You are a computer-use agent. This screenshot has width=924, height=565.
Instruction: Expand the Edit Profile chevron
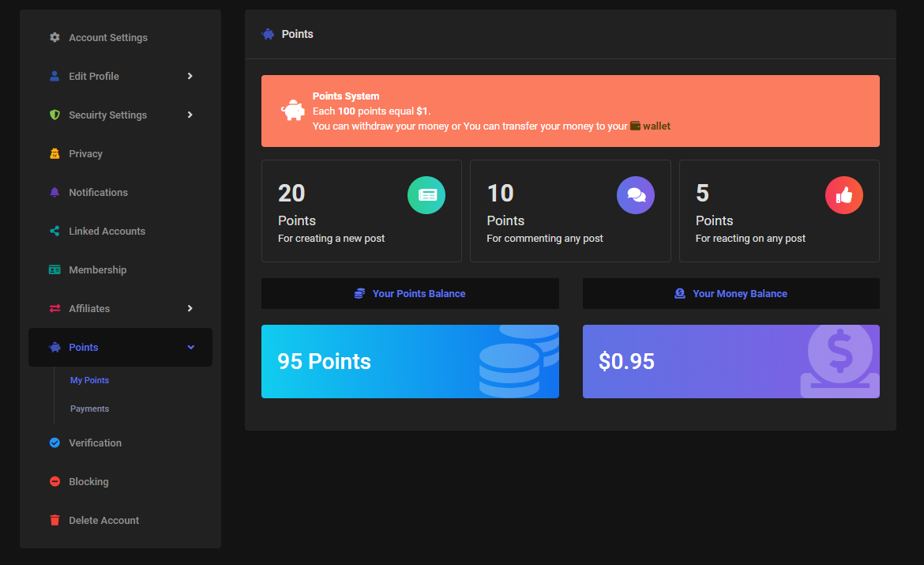[190, 76]
